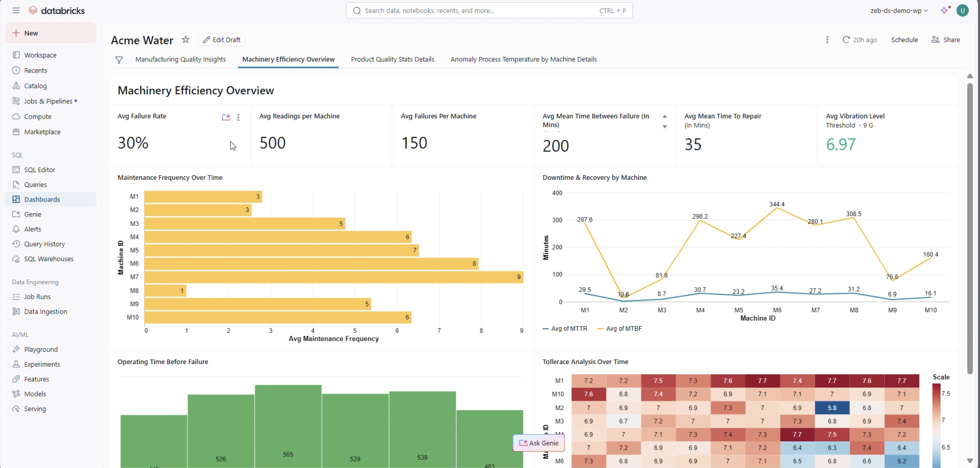Open kebab menu beside refresh
Viewport: 980px width, 468px height.
click(x=827, y=40)
